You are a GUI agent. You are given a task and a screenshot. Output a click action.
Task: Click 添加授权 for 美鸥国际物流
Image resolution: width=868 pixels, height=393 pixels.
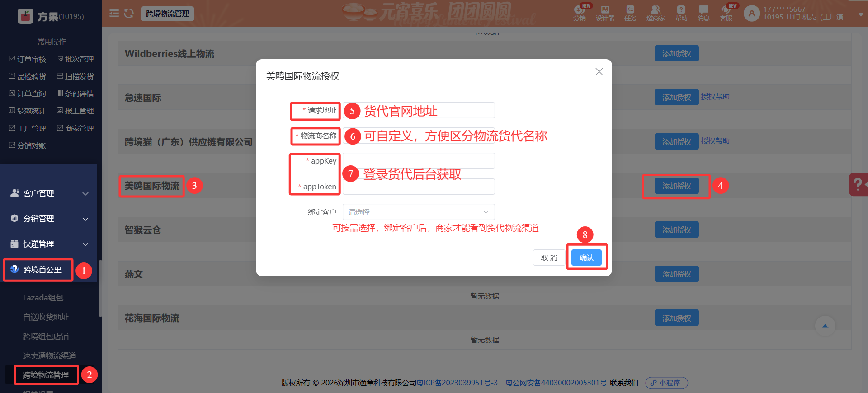[676, 186]
